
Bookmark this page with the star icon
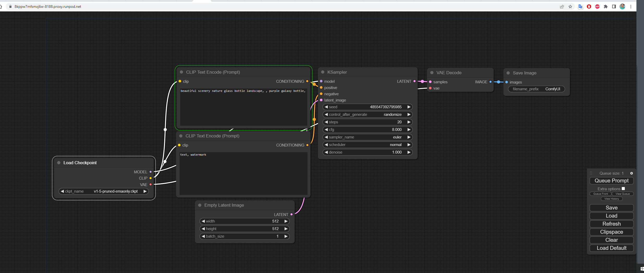(570, 7)
